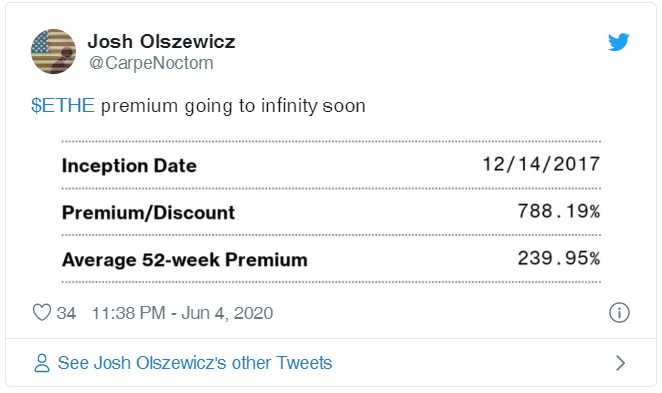Open the embedded premium table image
Viewport: 662px width, 393px height.
pyautogui.click(x=331, y=211)
